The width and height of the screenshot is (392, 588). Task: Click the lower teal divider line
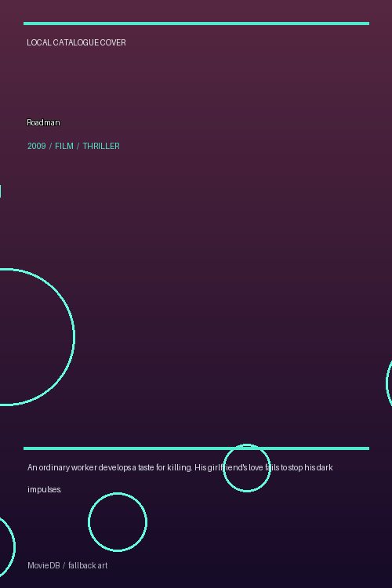196,448
